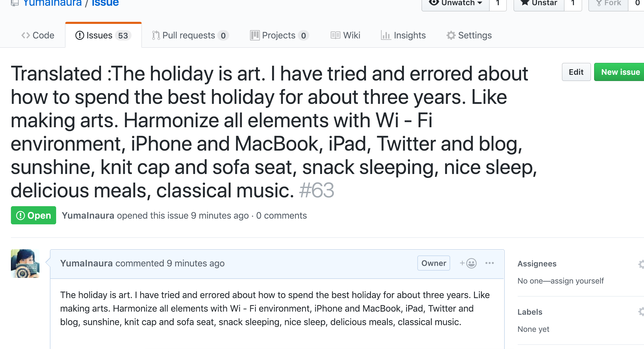644x349 pixels.
Task: Create a New issue
Action: [x=620, y=72]
